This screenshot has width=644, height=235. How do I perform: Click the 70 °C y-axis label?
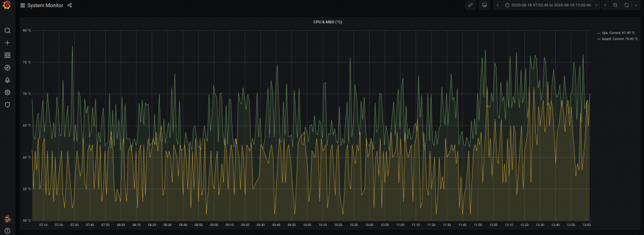pyautogui.click(x=26, y=93)
